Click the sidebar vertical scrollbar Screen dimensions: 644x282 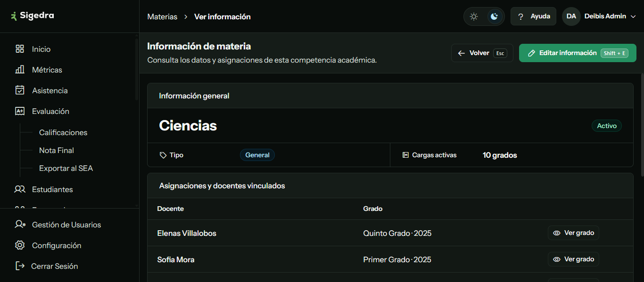pos(137,70)
